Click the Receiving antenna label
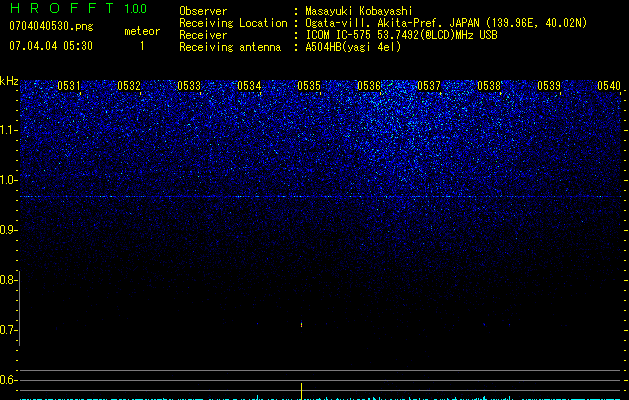 pos(230,47)
